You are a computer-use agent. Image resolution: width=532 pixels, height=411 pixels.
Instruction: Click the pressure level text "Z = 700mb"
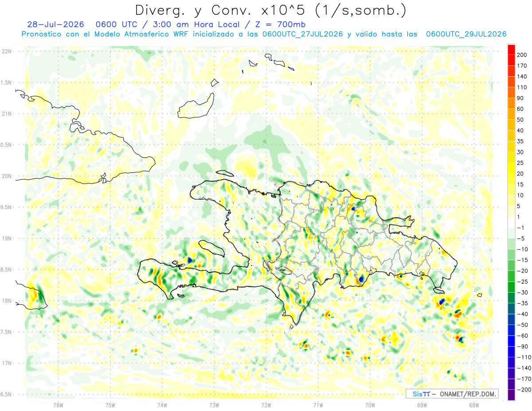tap(280, 24)
